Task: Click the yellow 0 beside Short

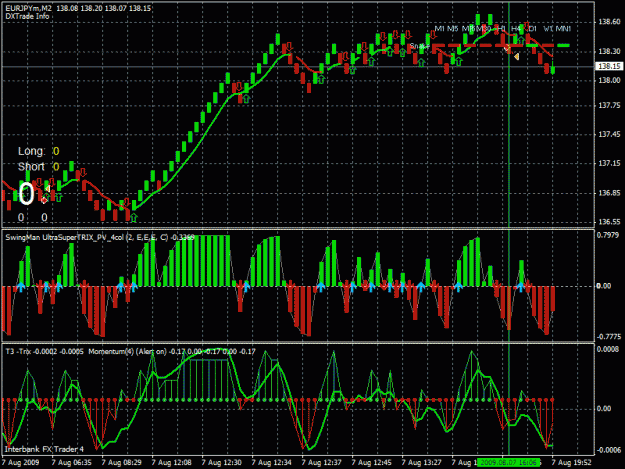Action: [56, 167]
